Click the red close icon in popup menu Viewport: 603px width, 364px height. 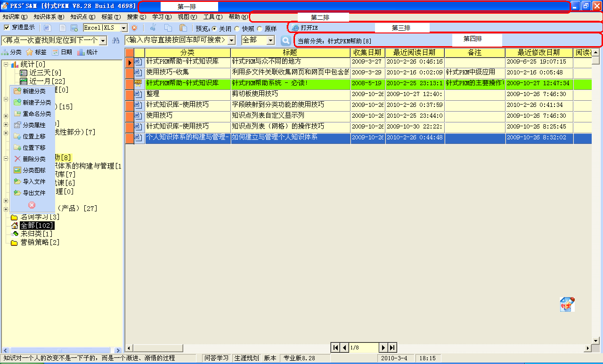pyautogui.click(x=32, y=205)
